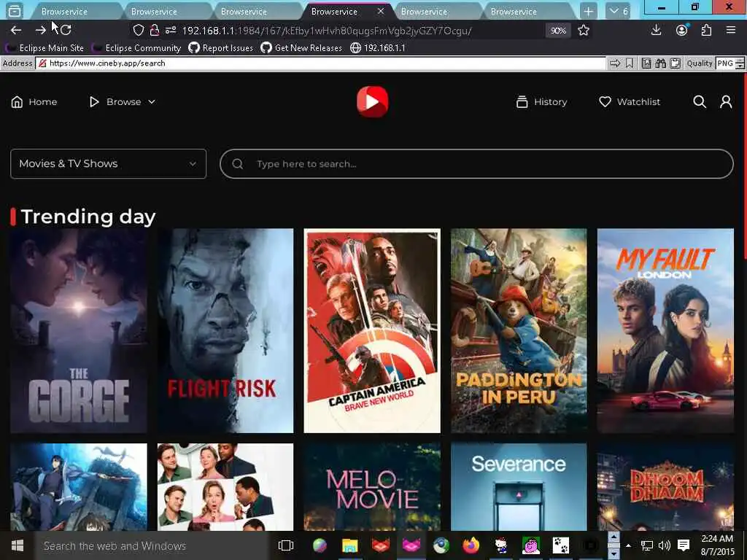Open the My Fault London poster

coord(665,331)
